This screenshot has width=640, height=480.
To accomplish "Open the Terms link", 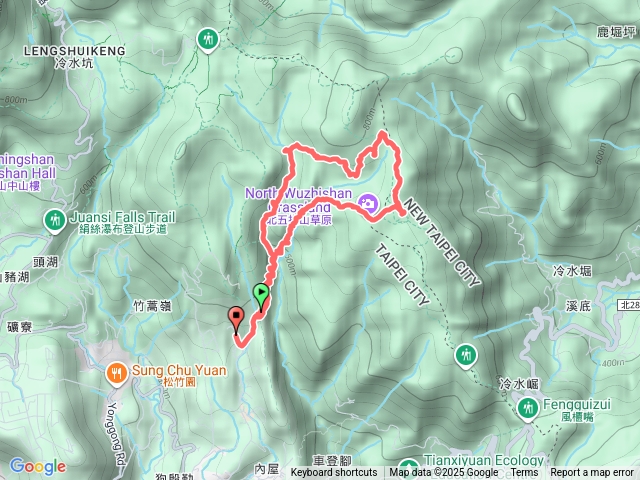I will (524, 473).
